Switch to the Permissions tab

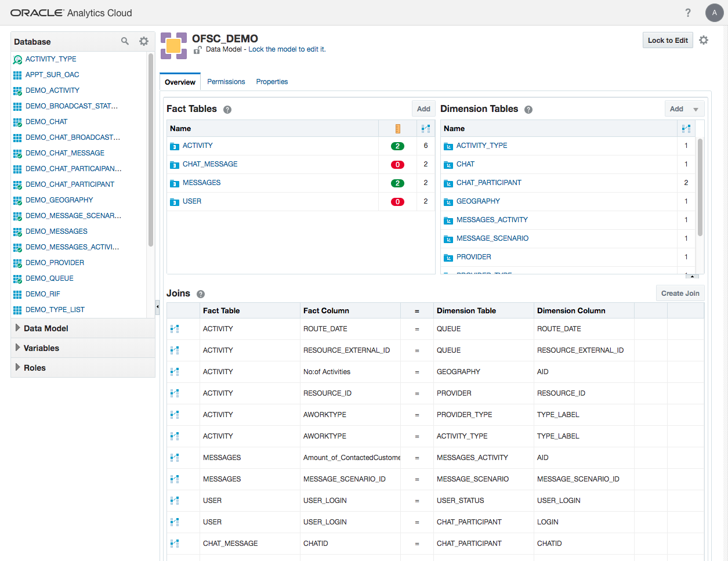pyautogui.click(x=226, y=82)
